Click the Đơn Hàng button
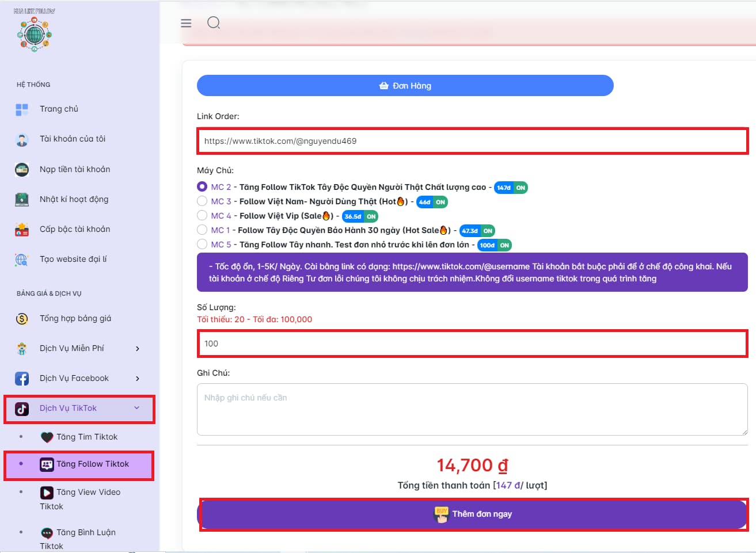756x553 pixels. click(405, 86)
